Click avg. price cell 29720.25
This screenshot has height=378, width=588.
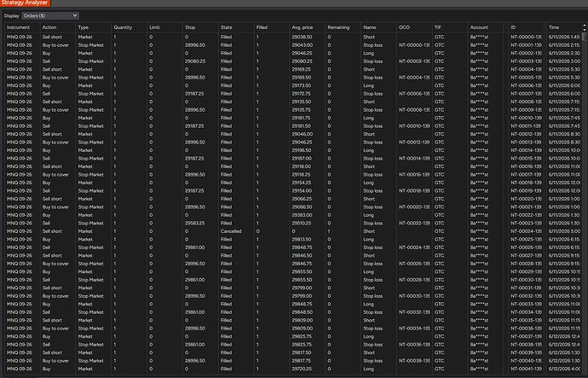coord(303,369)
